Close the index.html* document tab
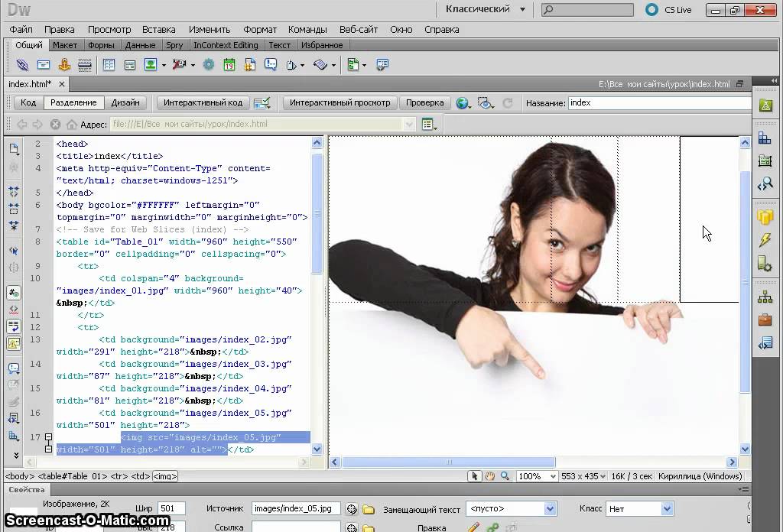This screenshot has height=532, width=783. [x=61, y=84]
